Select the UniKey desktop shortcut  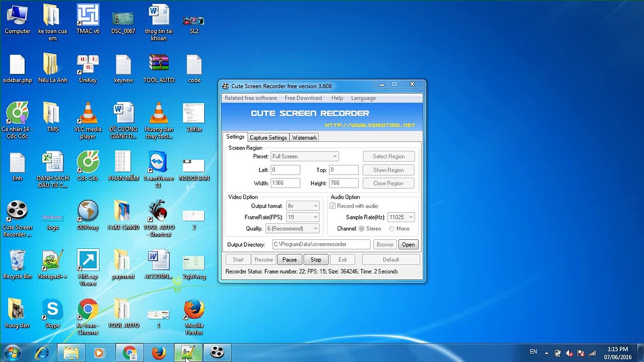point(88,69)
